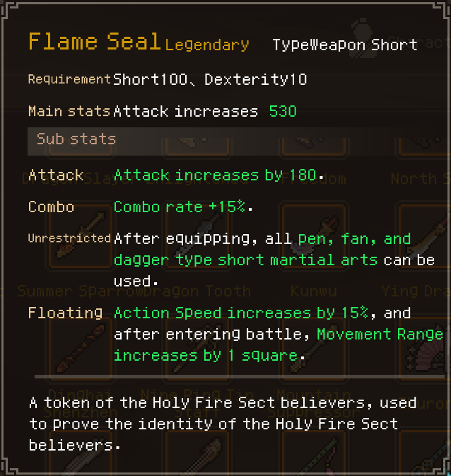Viewport: 451px width, 476px height.
Task: Click the TypeWeapon Short label
Action: coord(344,45)
